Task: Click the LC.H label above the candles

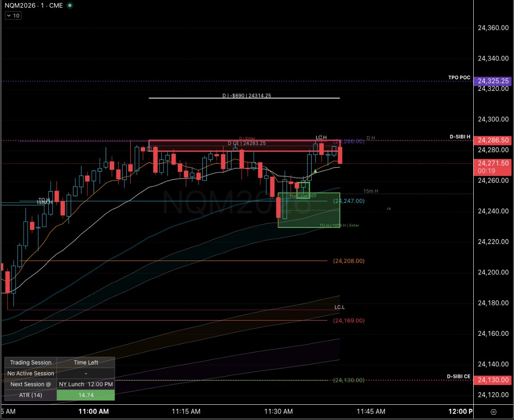Action: coord(321,137)
